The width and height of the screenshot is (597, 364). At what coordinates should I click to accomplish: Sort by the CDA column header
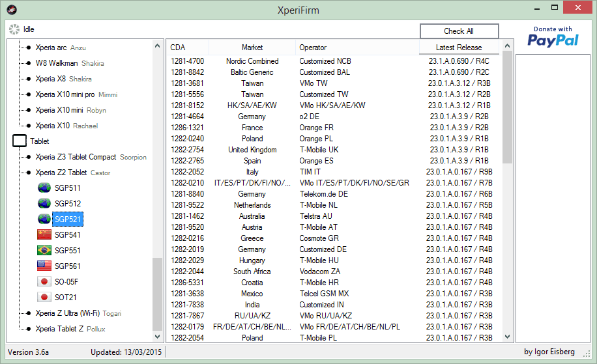[188, 48]
